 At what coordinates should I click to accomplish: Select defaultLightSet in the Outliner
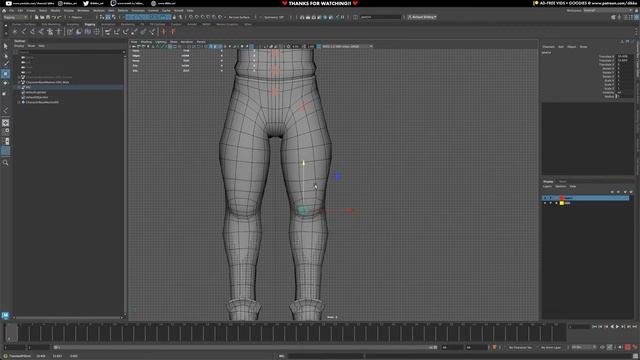[x=36, y=92]
